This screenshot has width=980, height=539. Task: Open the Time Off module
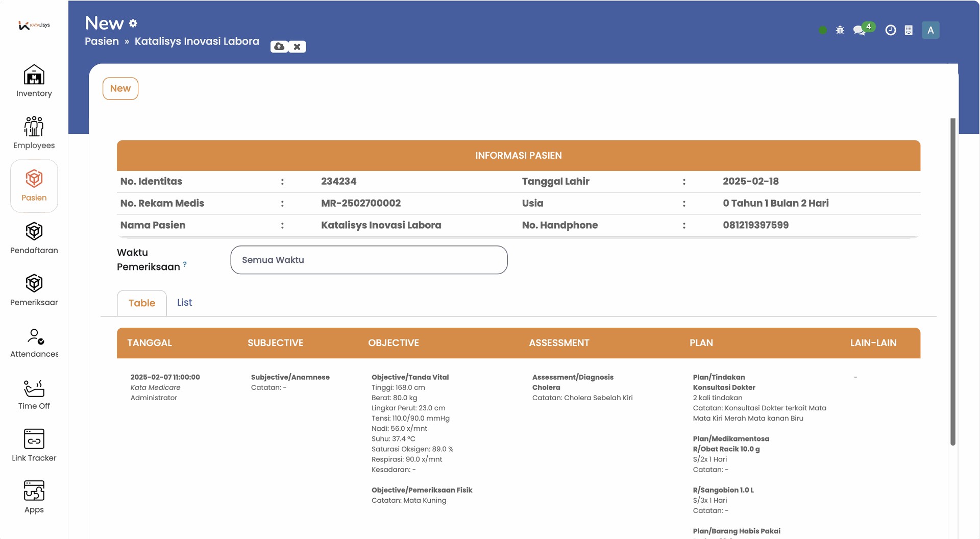(x=34, y=395)
